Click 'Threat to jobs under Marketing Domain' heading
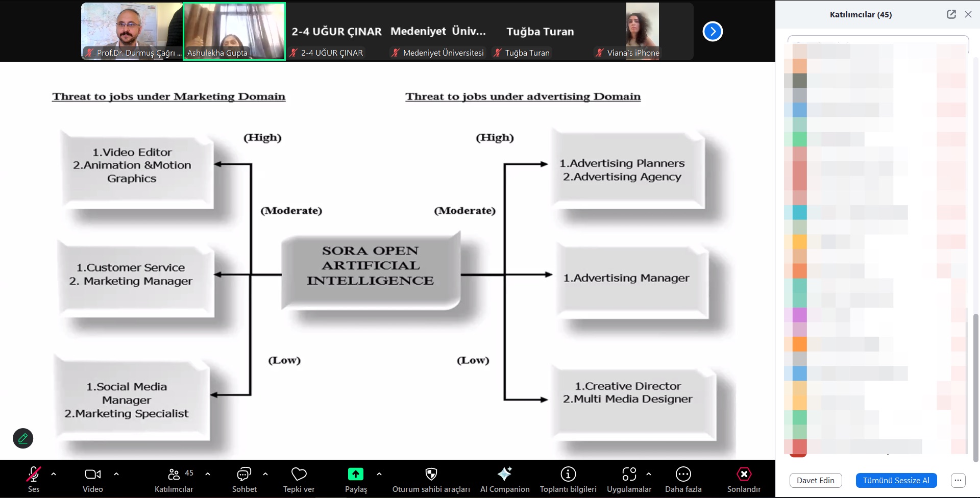This screenshot has height=498, width=980. point(168,96)
